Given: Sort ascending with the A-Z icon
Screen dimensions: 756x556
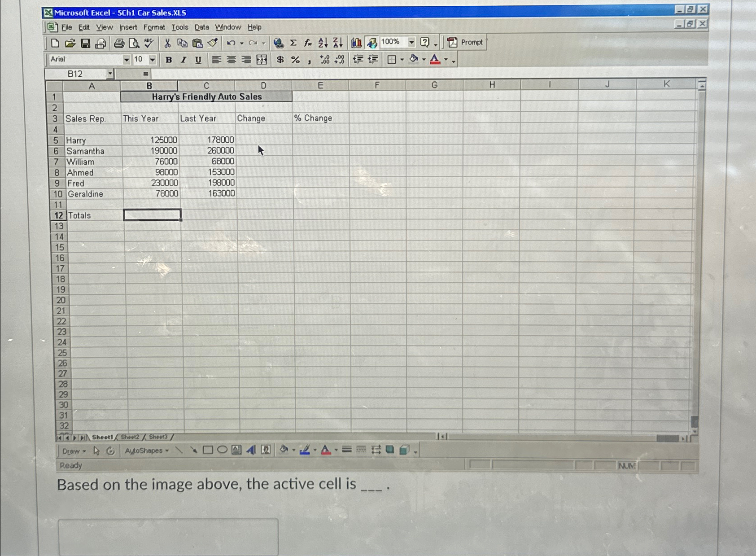Looking at the screenshot, I should (x=323, y=43).
